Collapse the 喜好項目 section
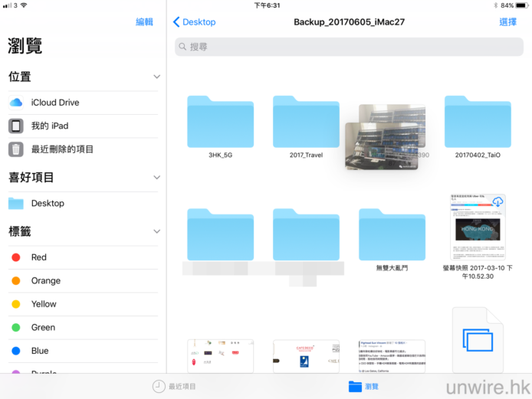 pos(156,178)
